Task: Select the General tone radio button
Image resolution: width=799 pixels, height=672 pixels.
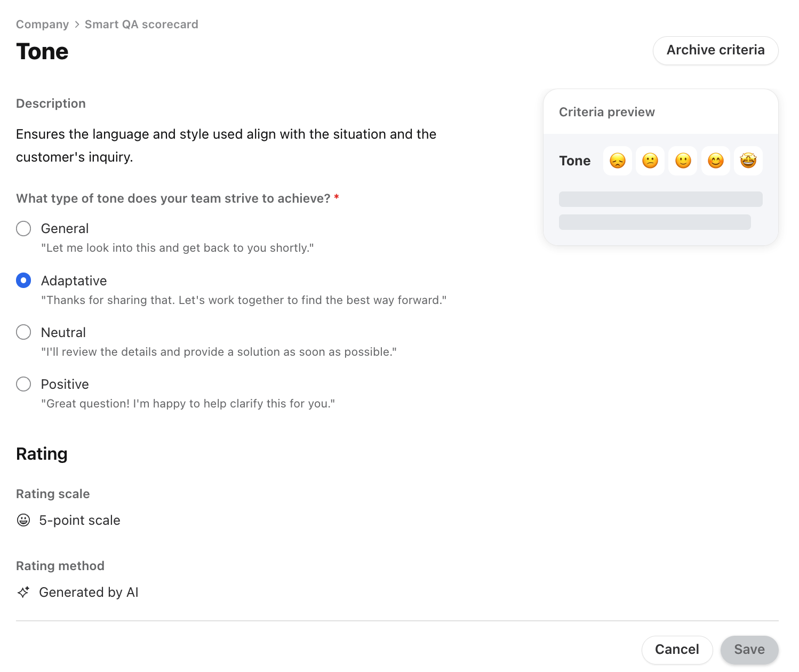Action: click(23, 228)
